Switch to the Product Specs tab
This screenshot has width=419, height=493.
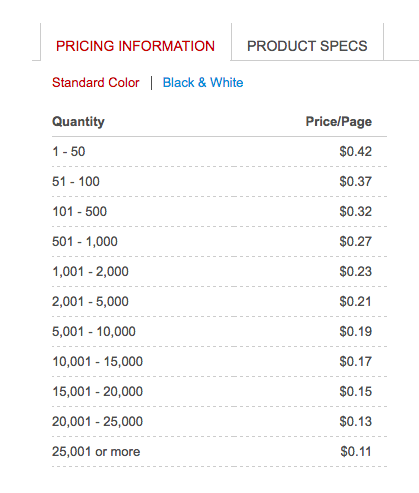[307, 42]
